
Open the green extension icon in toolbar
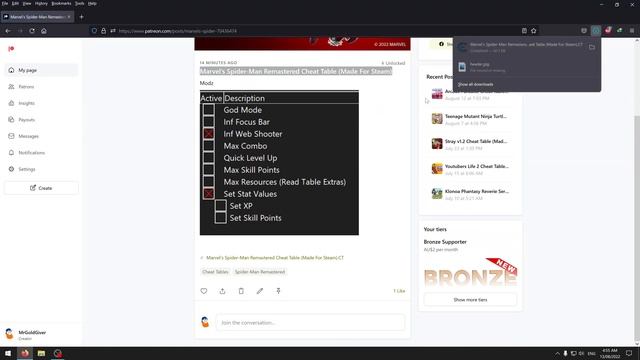coord(620,31)
